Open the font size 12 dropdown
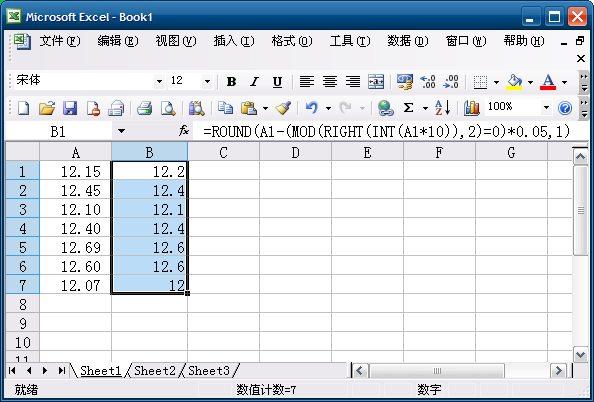 [207, 81]
